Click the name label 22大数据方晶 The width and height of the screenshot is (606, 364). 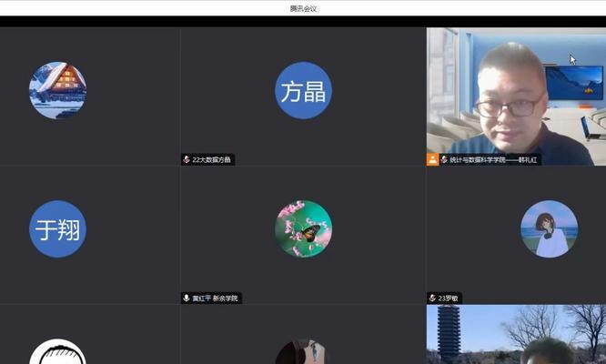(x=211, y=159)
